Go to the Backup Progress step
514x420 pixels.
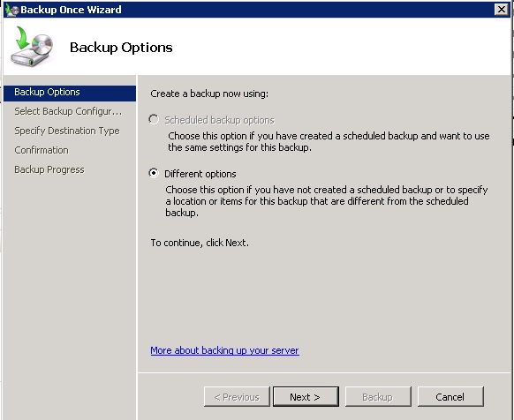pyautogui.click(x=49, y=169)
